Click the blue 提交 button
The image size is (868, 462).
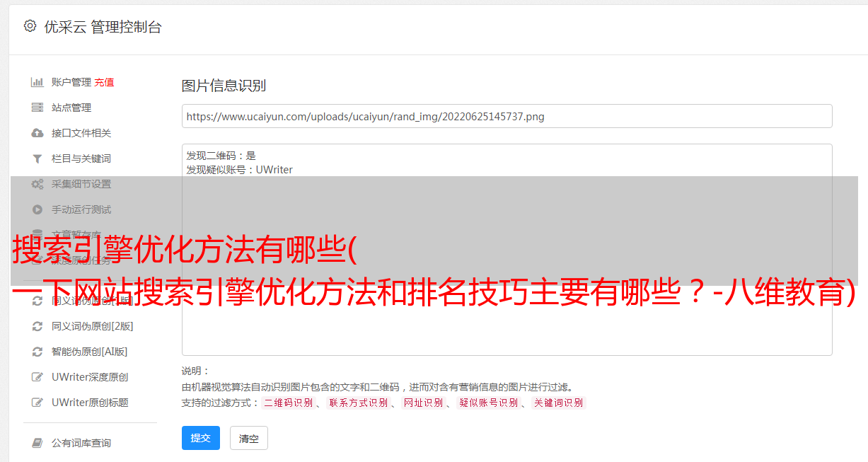click(201, 438)
